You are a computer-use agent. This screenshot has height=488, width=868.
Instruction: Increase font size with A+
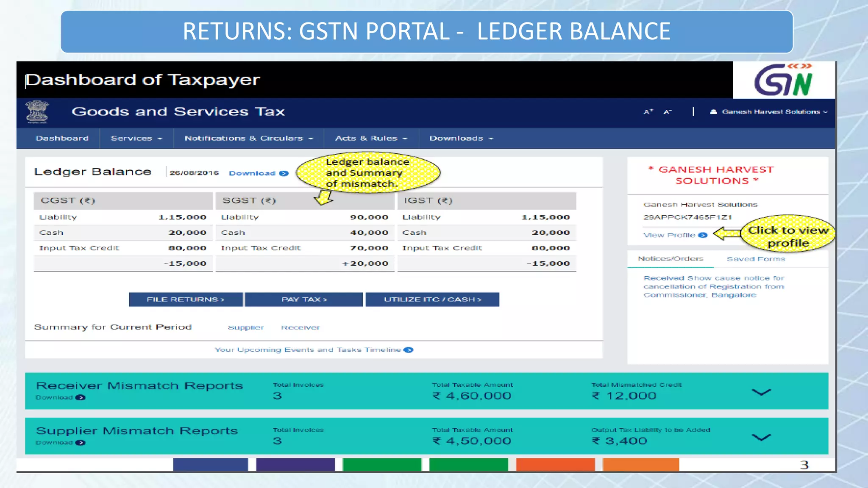pos(648,112)
